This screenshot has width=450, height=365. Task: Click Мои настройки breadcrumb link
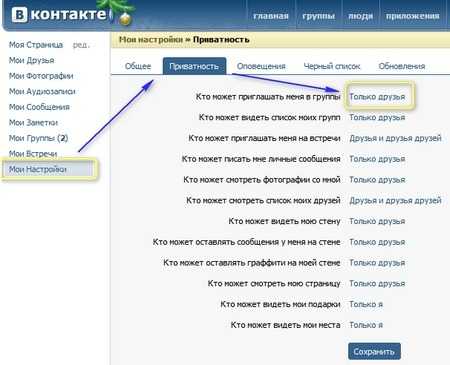click(x=151, y=39)
